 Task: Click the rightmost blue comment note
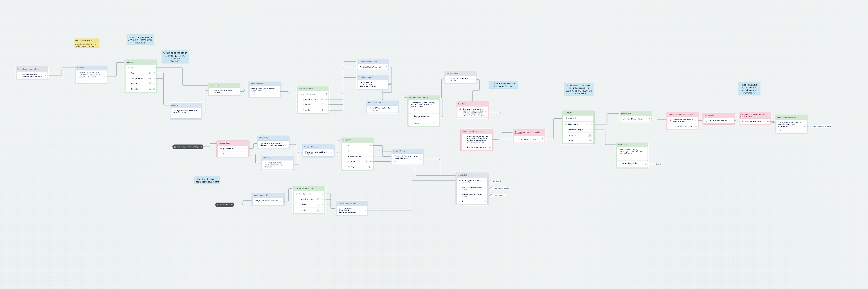[x=749, y=89]
